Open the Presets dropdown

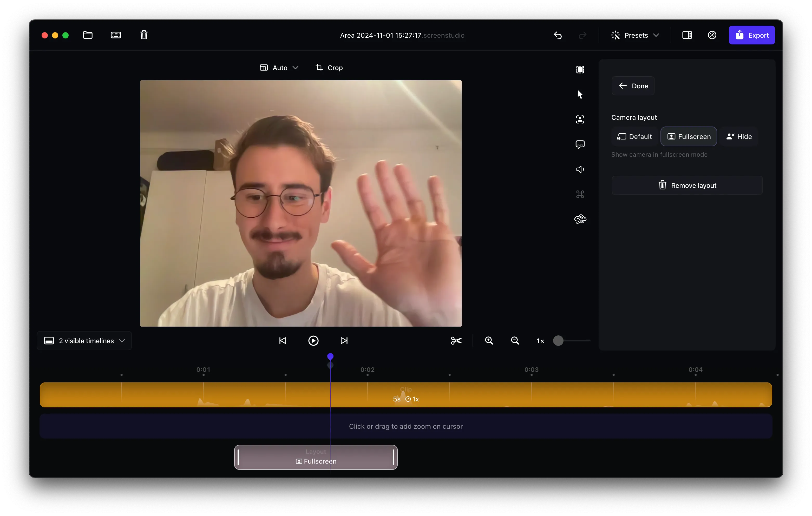(635, 35)
